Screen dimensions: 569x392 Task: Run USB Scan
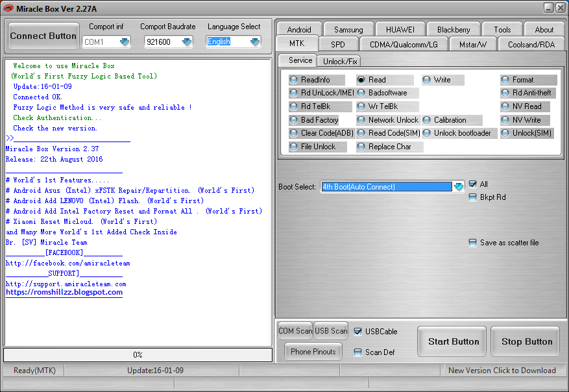tap(331, 330)
